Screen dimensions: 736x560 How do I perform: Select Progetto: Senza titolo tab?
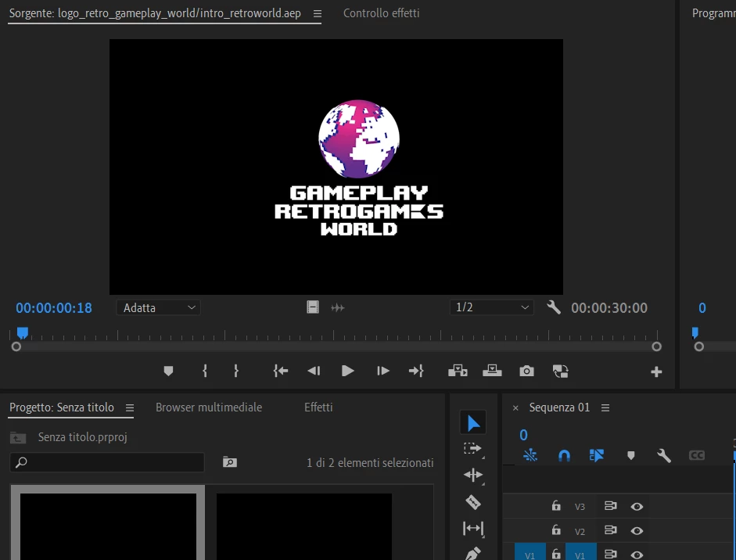[x=62, y=407]
